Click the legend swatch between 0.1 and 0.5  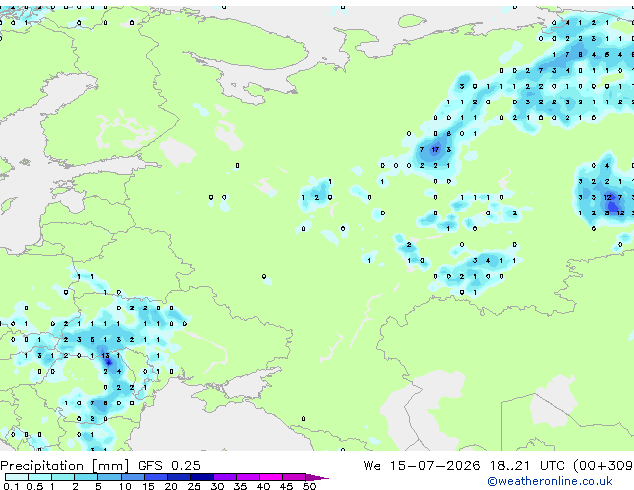[x=17, y=477]
